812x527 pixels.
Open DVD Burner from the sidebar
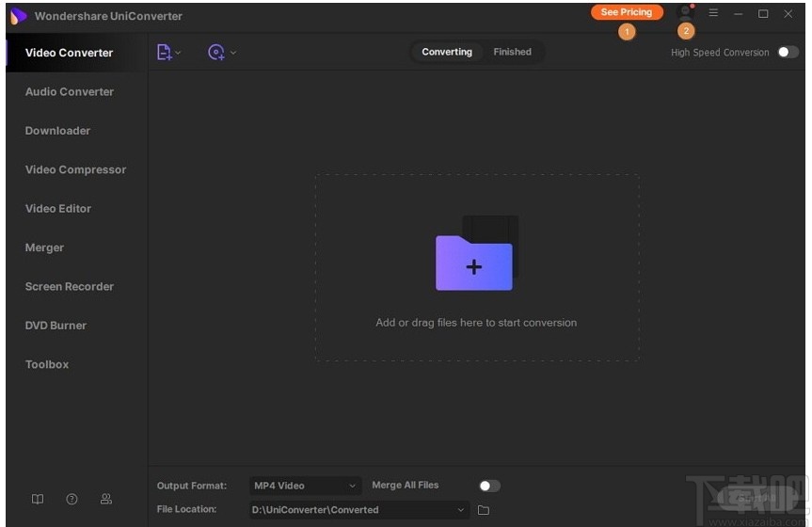[56, 326]
